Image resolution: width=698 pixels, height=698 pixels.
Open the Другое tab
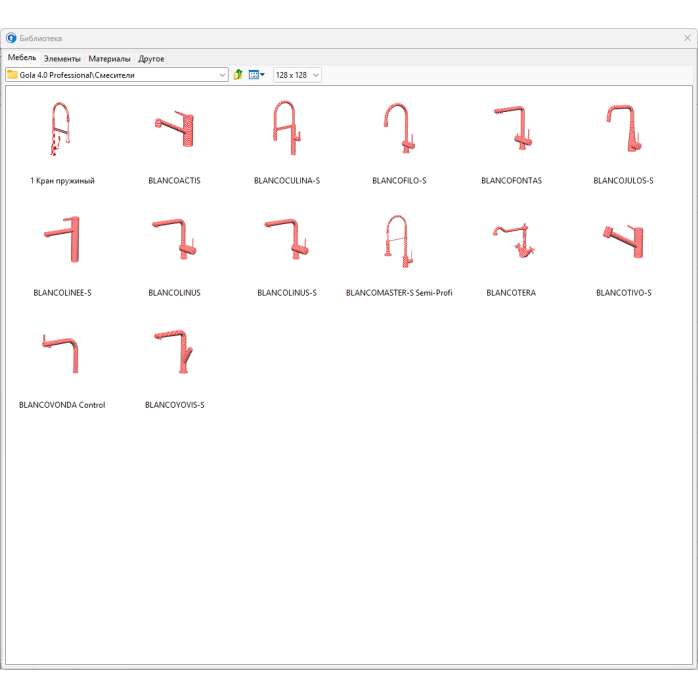click(151, 58)
